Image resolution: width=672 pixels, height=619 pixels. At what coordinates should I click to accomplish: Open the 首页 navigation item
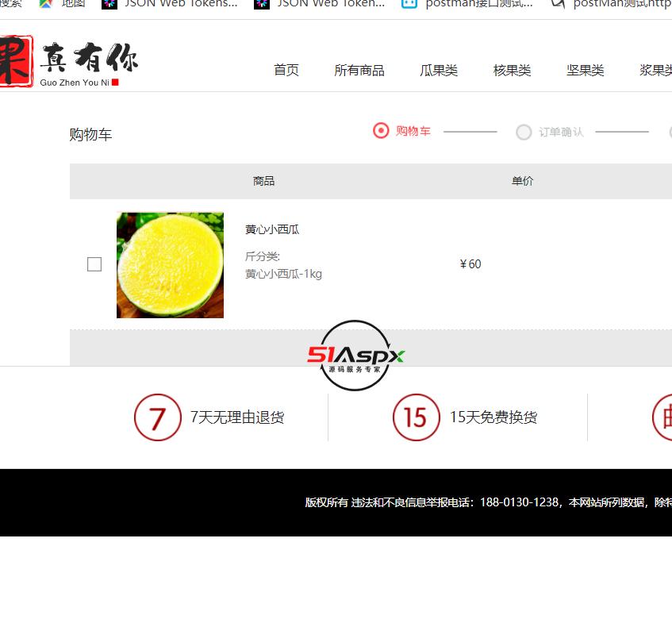(x=286, y=70)
